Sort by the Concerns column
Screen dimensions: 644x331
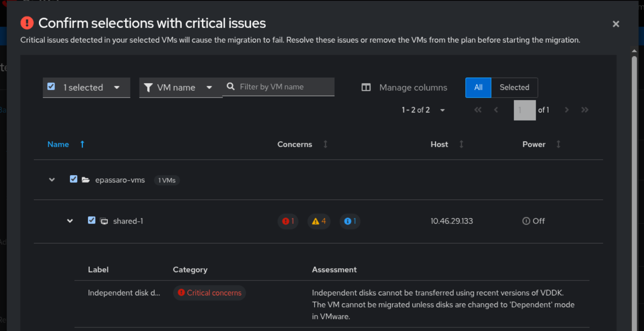coord(325,145)
